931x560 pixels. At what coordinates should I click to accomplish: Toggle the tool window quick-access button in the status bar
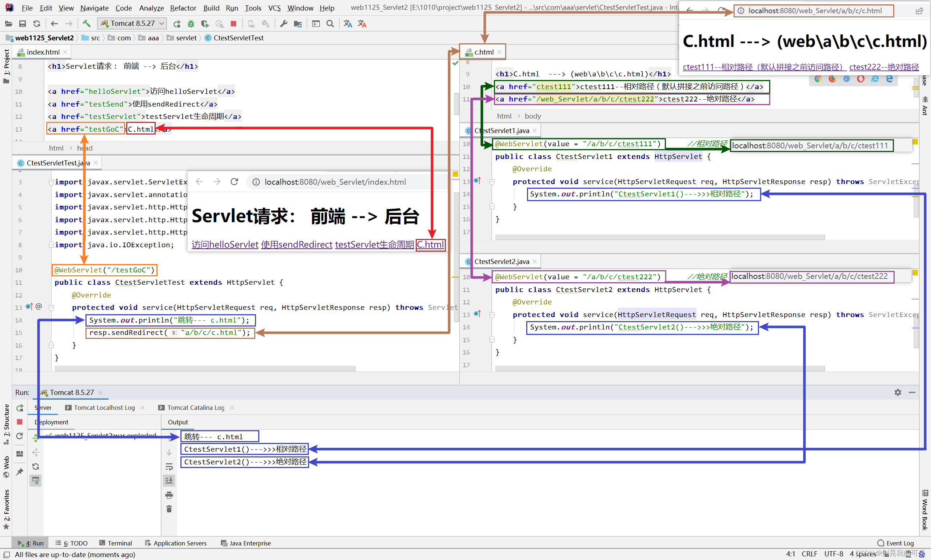(7, 554)
